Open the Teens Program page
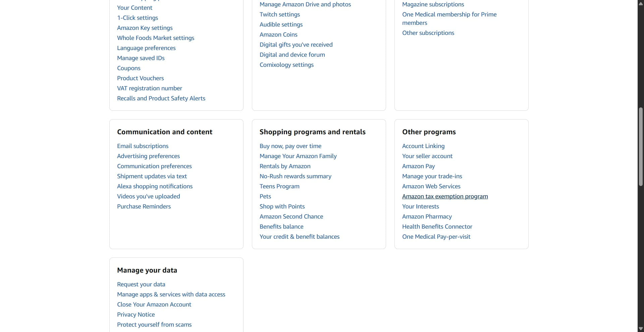 [279, 186]
